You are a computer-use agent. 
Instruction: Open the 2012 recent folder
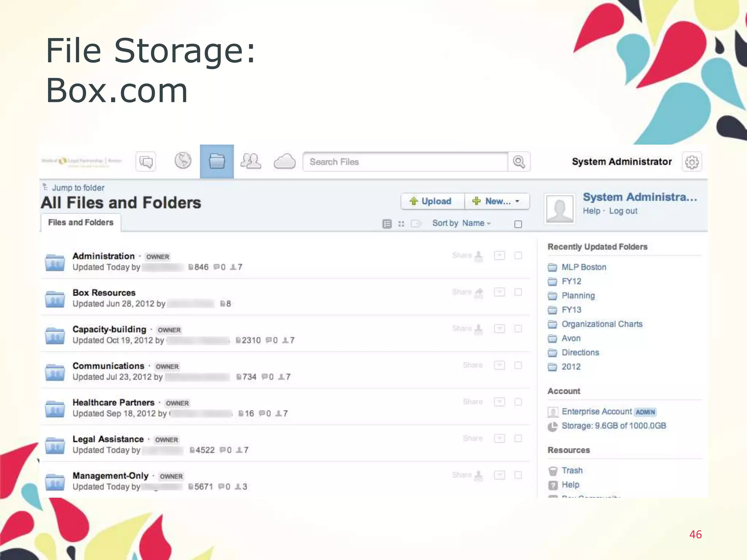571,367
